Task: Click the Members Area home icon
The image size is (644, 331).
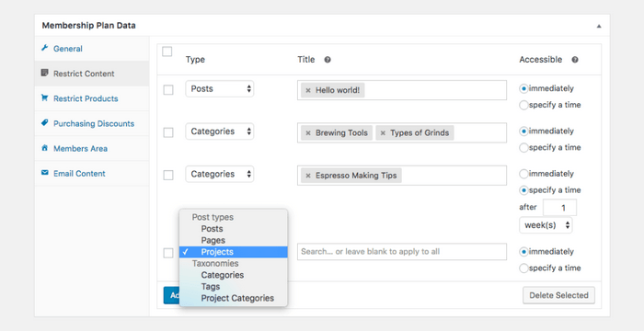Action: pyautogui.click(x=45, y=148)
